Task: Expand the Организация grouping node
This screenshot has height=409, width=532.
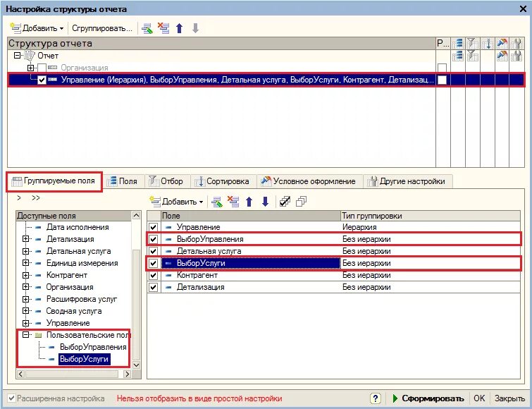Action: [x=30, y=68]
